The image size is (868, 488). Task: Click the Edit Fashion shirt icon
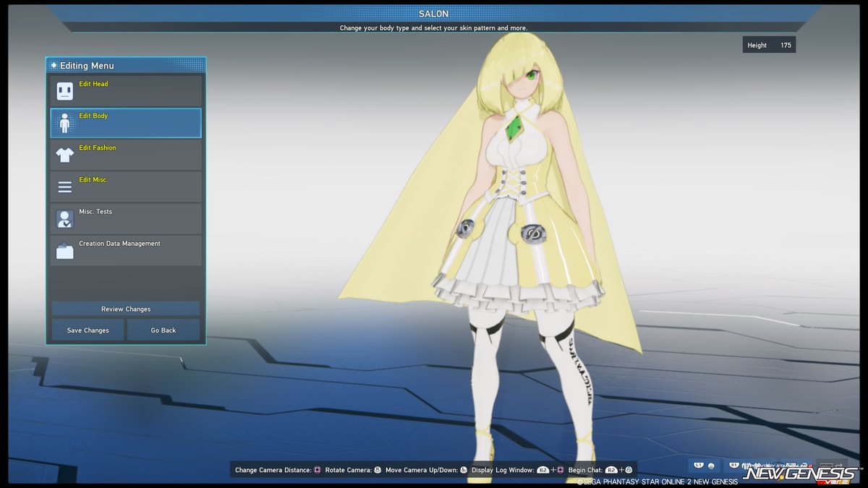coord(64,153)
